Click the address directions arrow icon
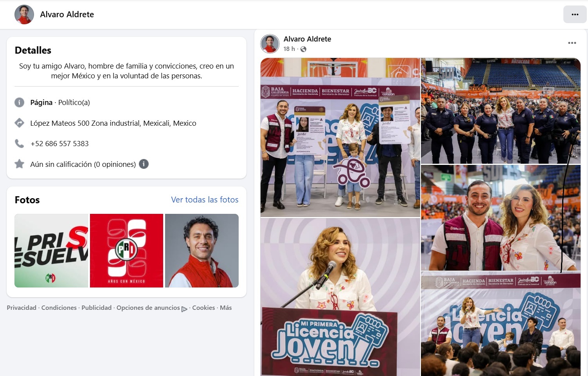 tap(19, 123)
